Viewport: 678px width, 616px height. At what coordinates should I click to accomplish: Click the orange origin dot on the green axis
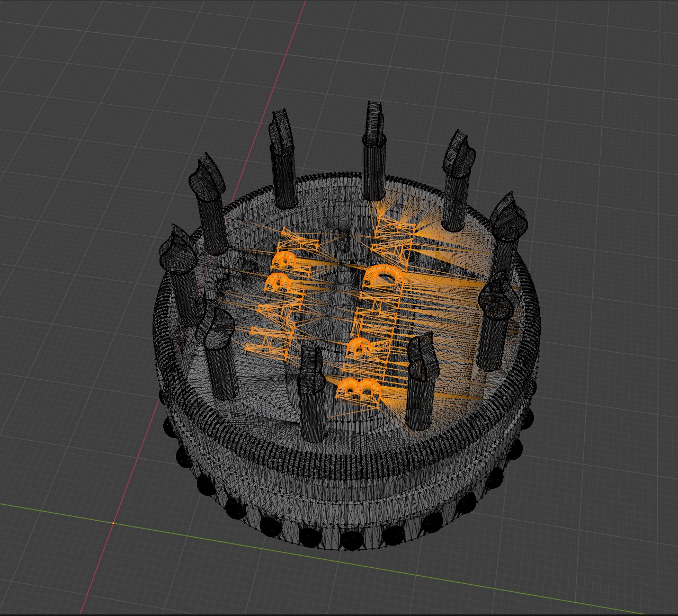(113, 523)
